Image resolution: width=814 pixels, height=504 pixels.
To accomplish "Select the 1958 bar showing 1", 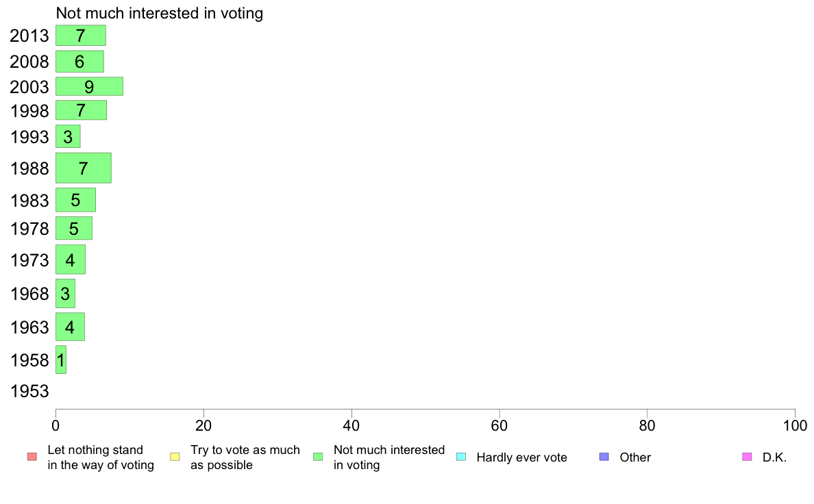I will [61, 360].
